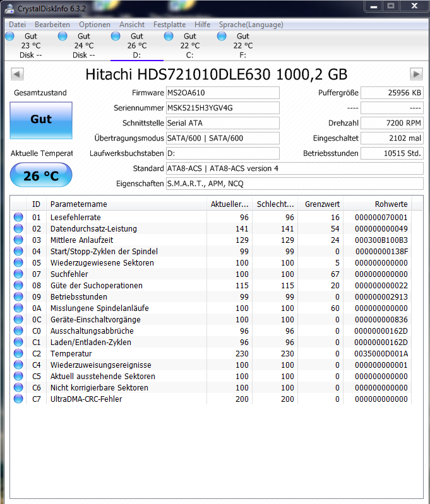Image resolution: width=430 pixels, height=504 pixels.
Task: Click status orb beside Start/Stopp-Zyklen der Spindel
Action: [x=18, y=251]
